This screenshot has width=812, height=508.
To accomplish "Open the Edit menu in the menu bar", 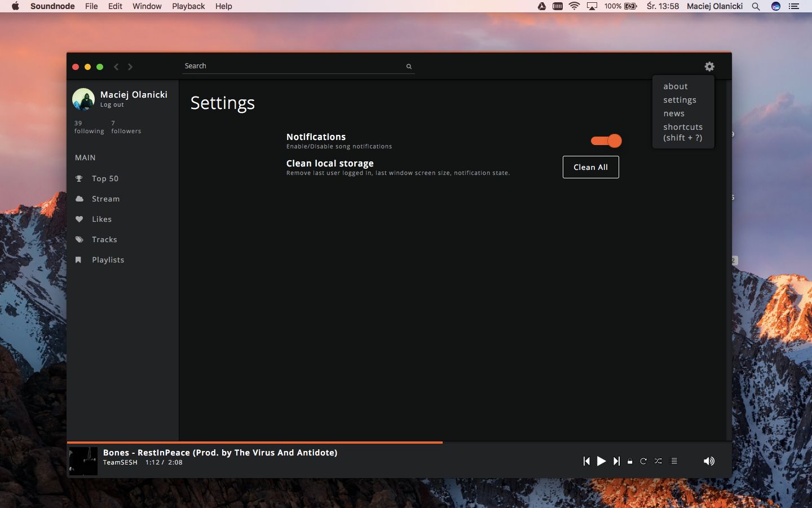I will click(115, 6).
